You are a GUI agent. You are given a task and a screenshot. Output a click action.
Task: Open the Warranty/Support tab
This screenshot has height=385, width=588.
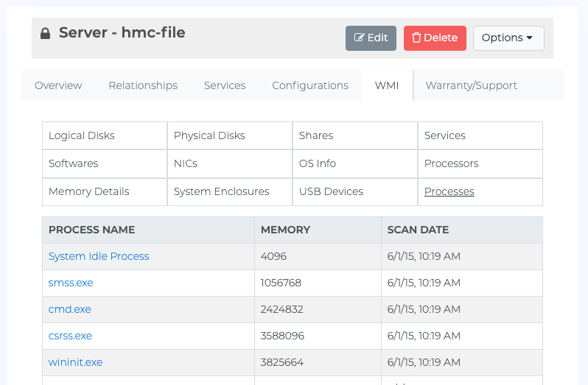[471, 85]
